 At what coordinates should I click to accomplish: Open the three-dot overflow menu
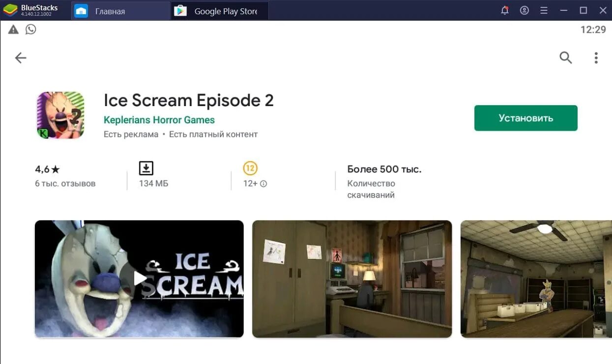coord(596,58)
